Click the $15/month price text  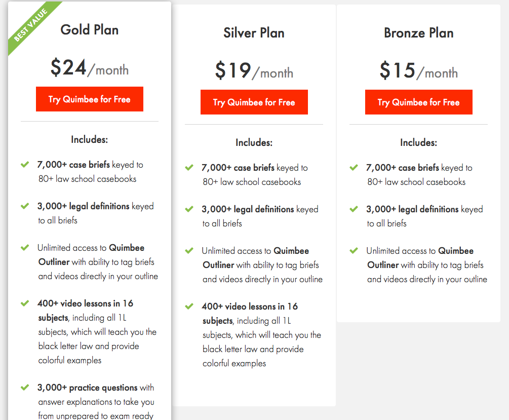point(418,72)
